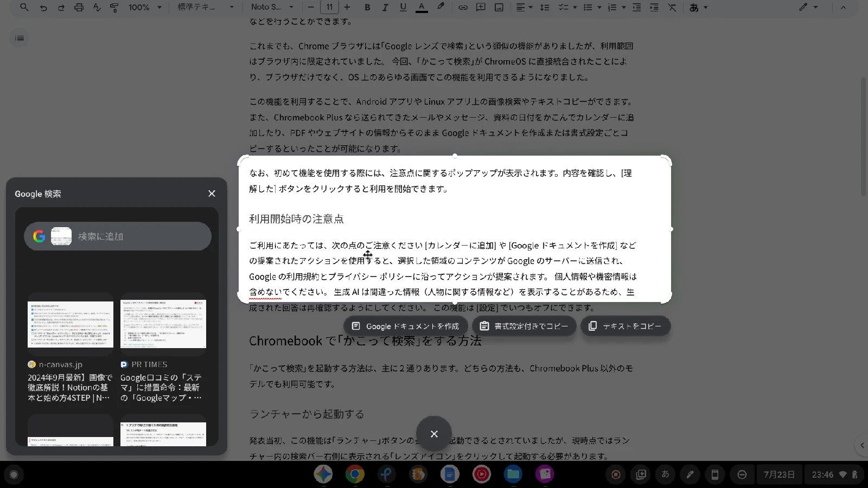Toggle bold formatting
The height and width of the screenshot is (488, 868).
pyautogui.click(x=367, y=7)
